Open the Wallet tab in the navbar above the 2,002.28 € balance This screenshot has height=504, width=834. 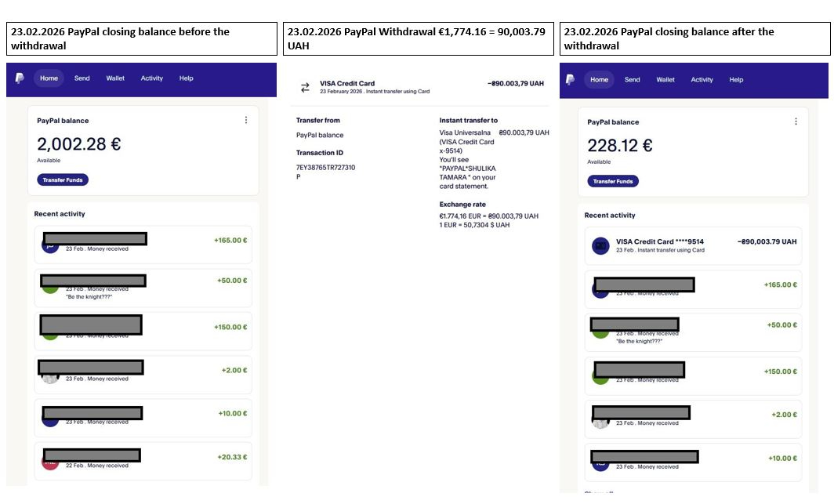point(115,78)
